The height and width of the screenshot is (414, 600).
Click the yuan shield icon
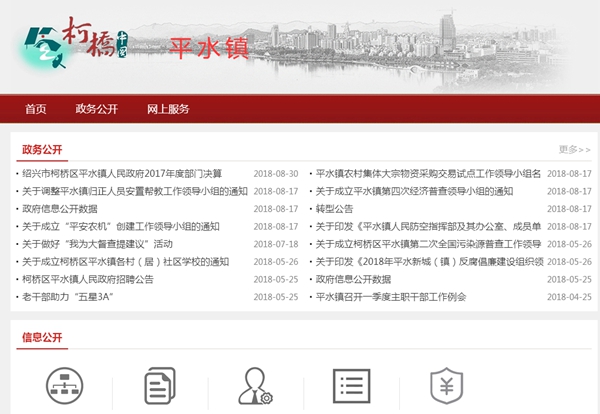point(444,389)
